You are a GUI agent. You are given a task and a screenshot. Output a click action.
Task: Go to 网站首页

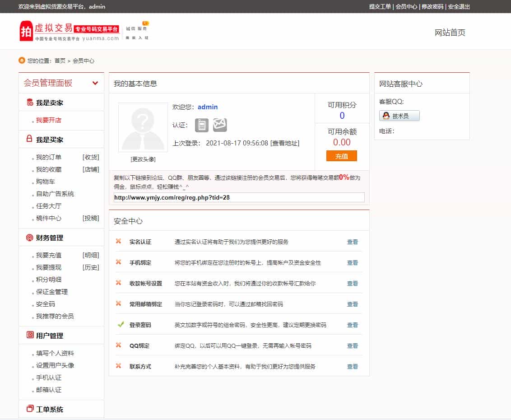(450, 33)
